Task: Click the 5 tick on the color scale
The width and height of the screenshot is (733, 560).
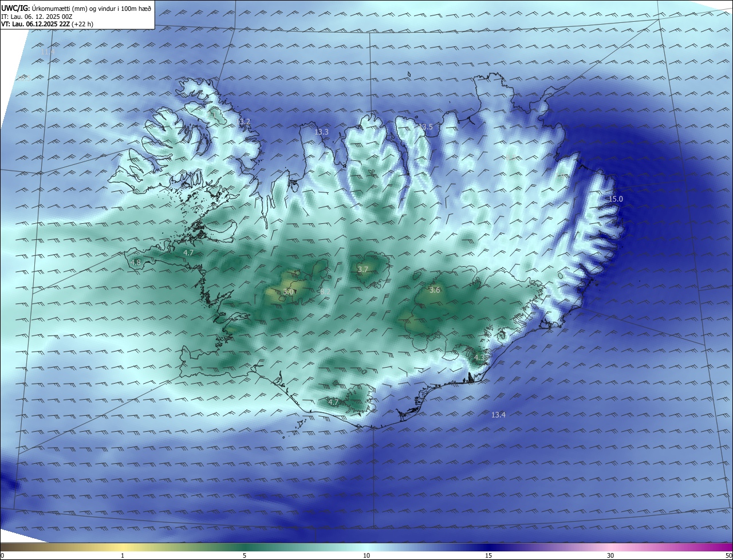Action: [x=245, y=555]
